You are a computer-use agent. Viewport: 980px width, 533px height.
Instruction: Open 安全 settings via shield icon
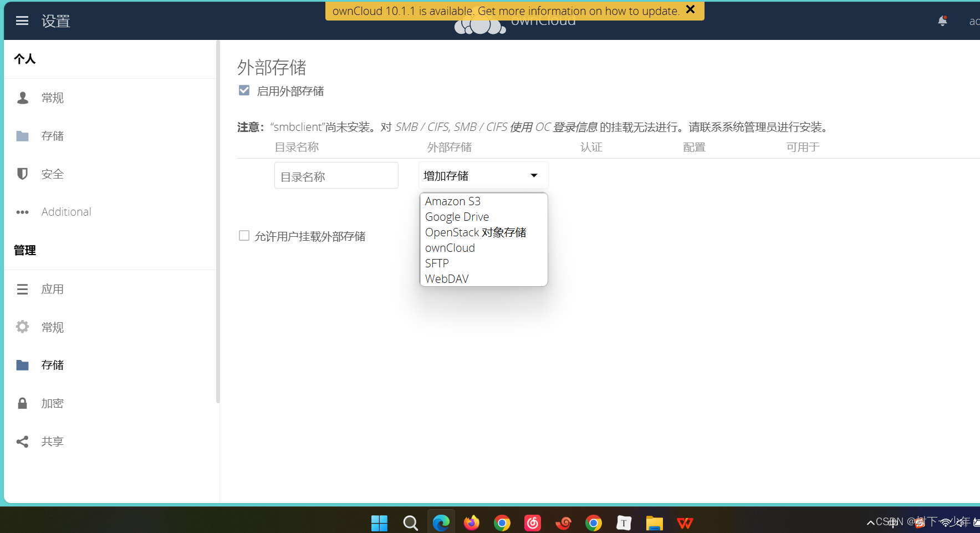coord(23,174)
